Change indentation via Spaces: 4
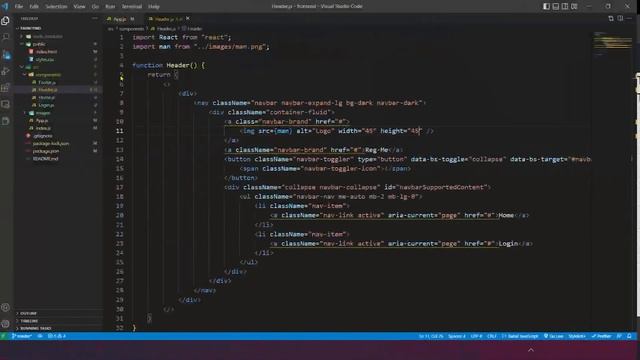 tap(457, 336)
